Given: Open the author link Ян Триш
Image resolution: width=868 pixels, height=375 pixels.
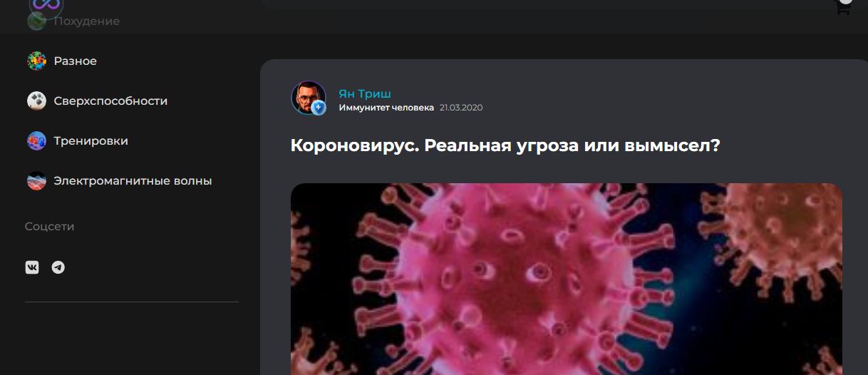Looking at the screenshot, I should coord(365,93).
